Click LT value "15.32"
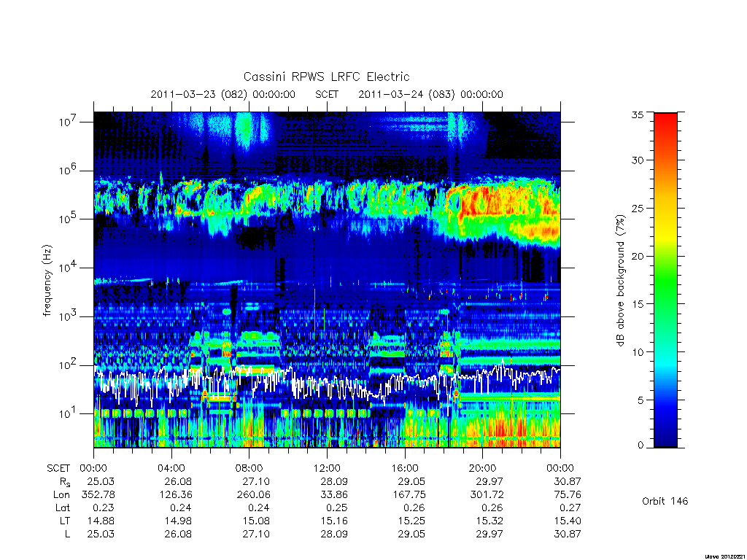 489,521
